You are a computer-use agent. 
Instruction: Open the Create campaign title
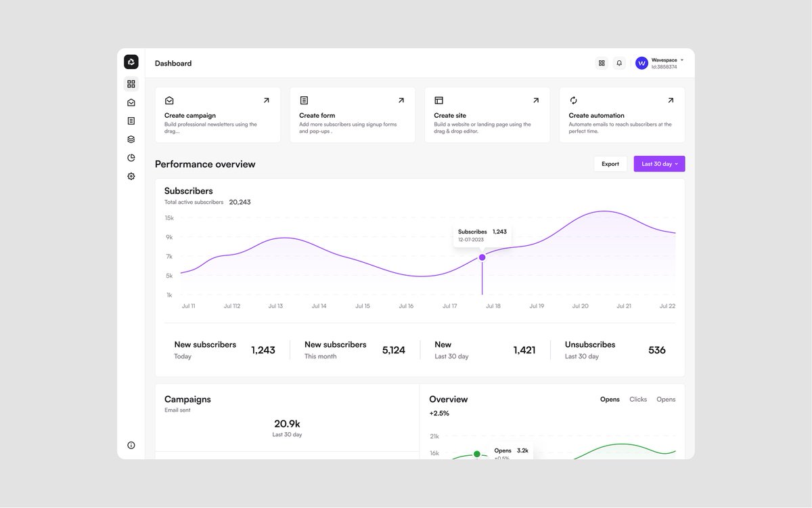point(190,116)
